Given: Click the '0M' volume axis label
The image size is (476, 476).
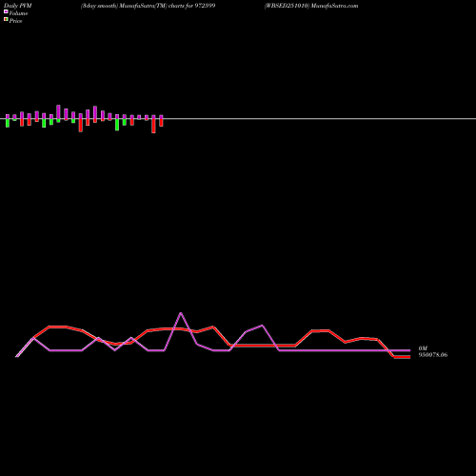Looking at the screenshot, I should click(423, 348).
